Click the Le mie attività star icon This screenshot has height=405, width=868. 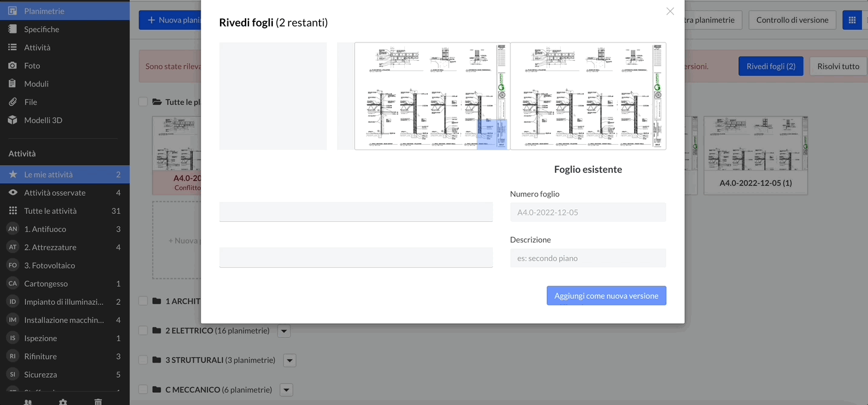click(x=12, y=175)
